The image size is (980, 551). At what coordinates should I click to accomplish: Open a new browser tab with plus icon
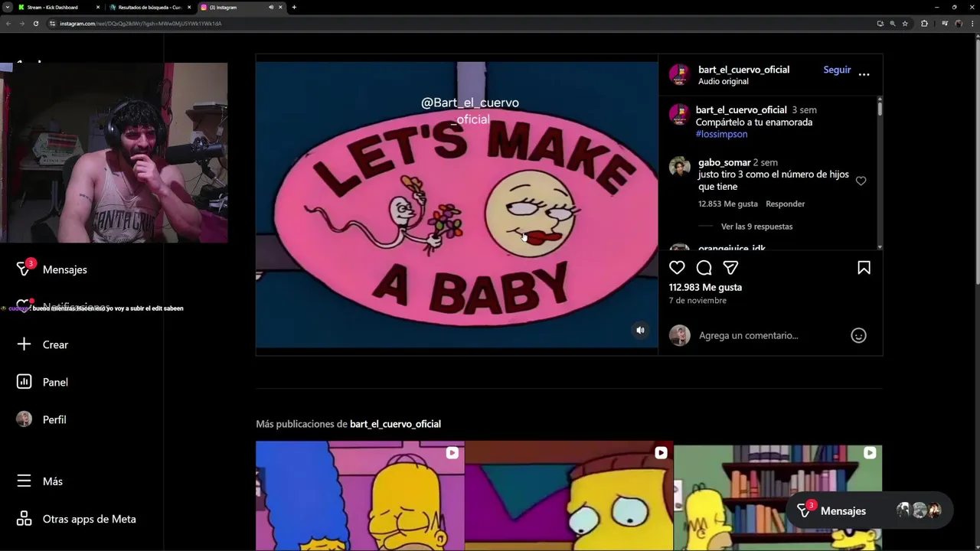(294, 7)
